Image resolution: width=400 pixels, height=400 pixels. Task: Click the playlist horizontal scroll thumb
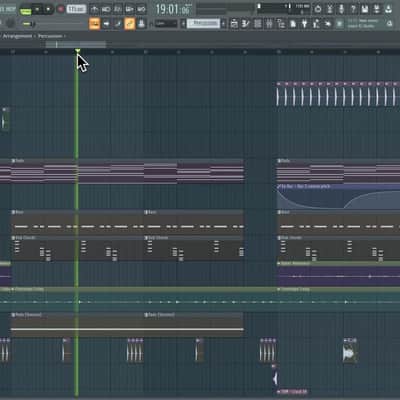[76, 44]
